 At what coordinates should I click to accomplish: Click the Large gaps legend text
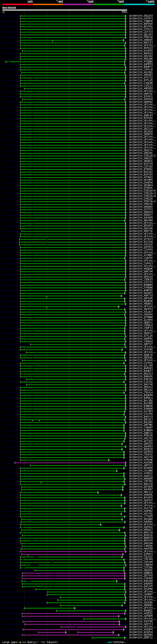[x=30, y=642]
